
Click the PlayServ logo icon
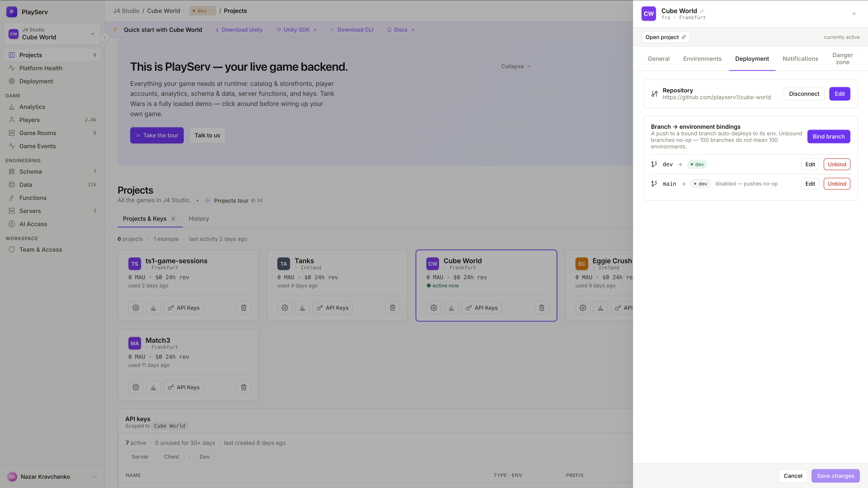[12, 12]
